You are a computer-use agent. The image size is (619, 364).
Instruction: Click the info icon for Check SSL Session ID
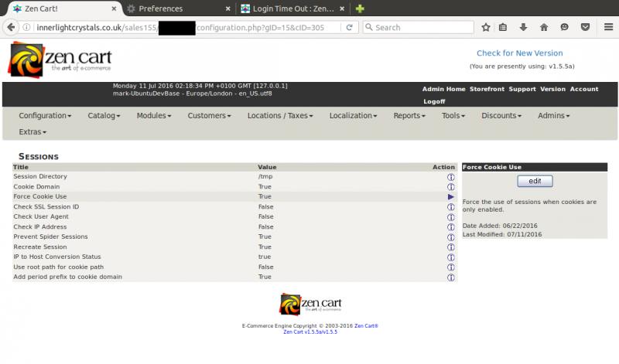coord(450,207)
